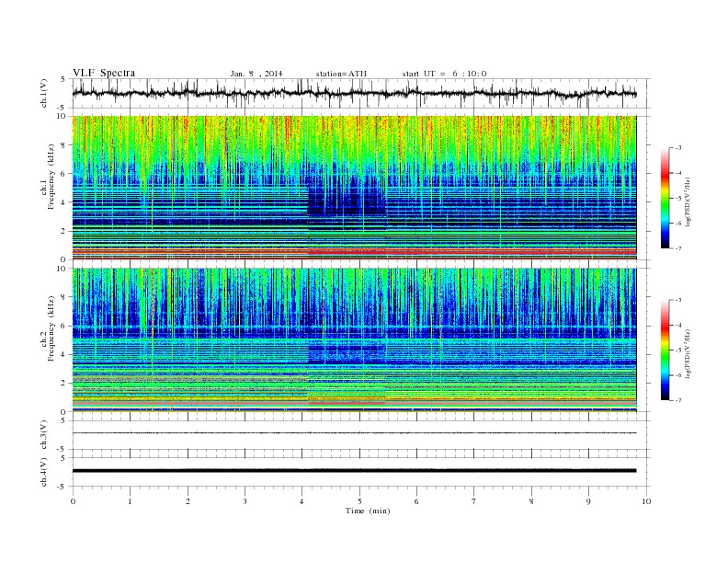The height and width of the screenshot is (563, 728).
Task: Click the "station=ATH" label
Action: click(x=341, y=74)
